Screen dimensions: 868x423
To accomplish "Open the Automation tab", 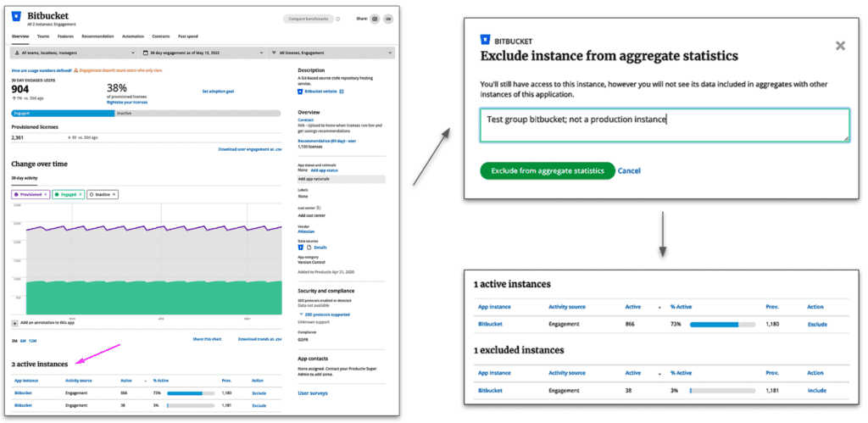I will (133, 36).
